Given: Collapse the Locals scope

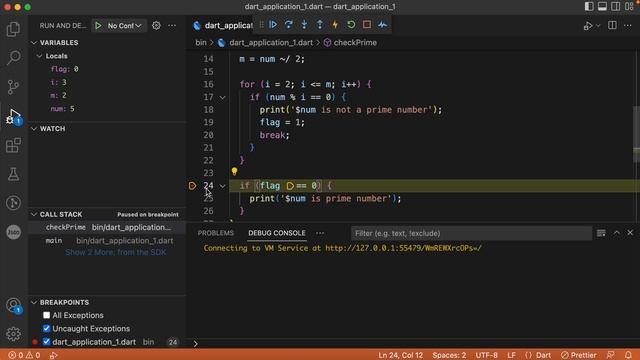Looking at the screenshot, I should point(40,56).
